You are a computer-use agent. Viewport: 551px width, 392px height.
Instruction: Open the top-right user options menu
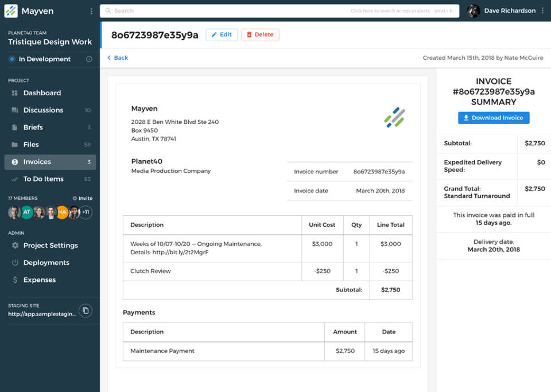click(x=542, y=11)
